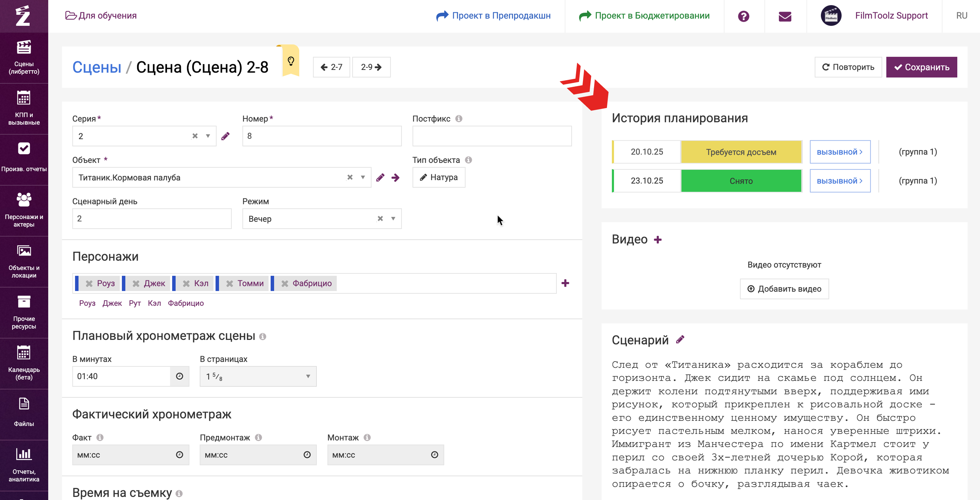The height and width of the screenshot is (500, 980).
Task: Open Персонажи и актеры in sidebar
Action: 24,210
